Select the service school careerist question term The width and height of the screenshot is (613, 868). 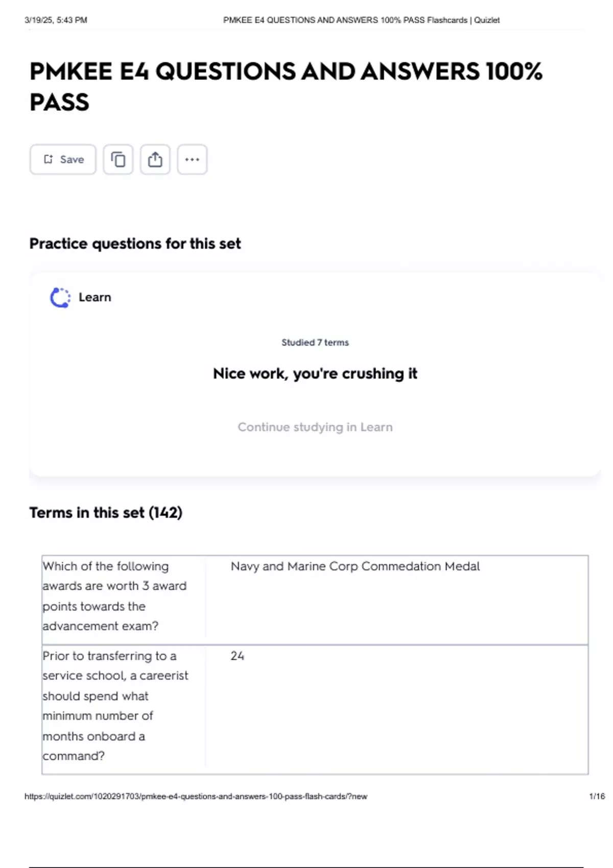point(115,706)
